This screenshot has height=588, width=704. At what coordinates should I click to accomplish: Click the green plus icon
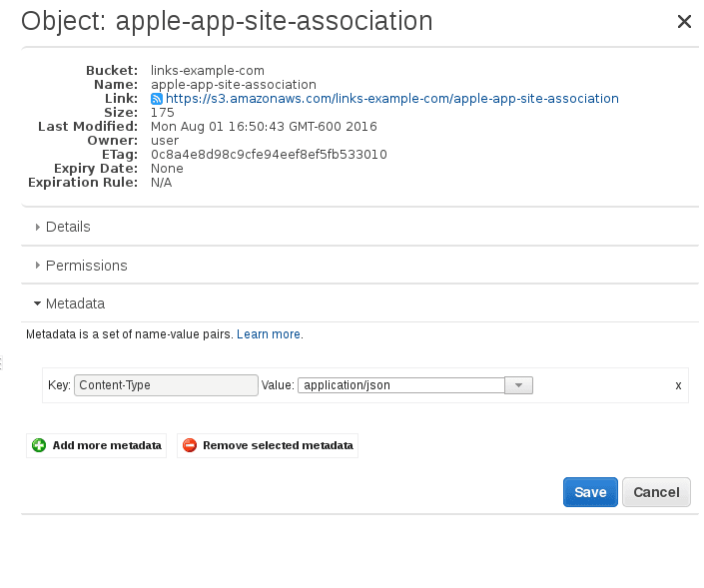coord(39,445)
